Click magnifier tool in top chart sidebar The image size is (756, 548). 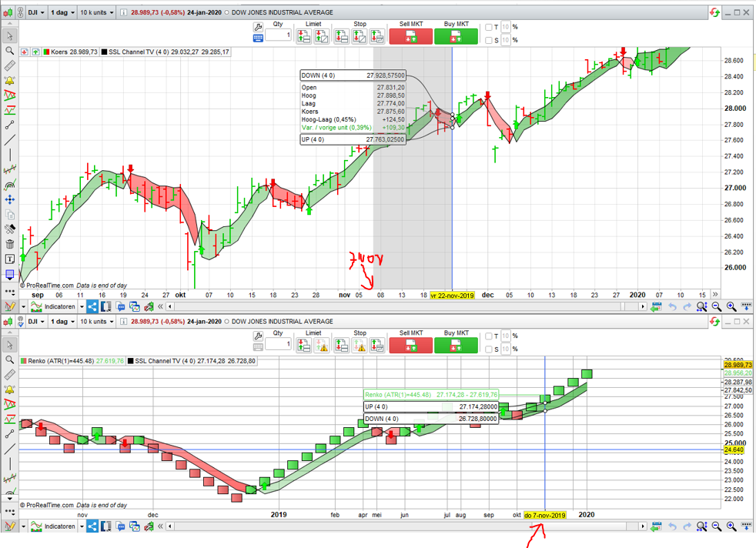click(10, 51)
